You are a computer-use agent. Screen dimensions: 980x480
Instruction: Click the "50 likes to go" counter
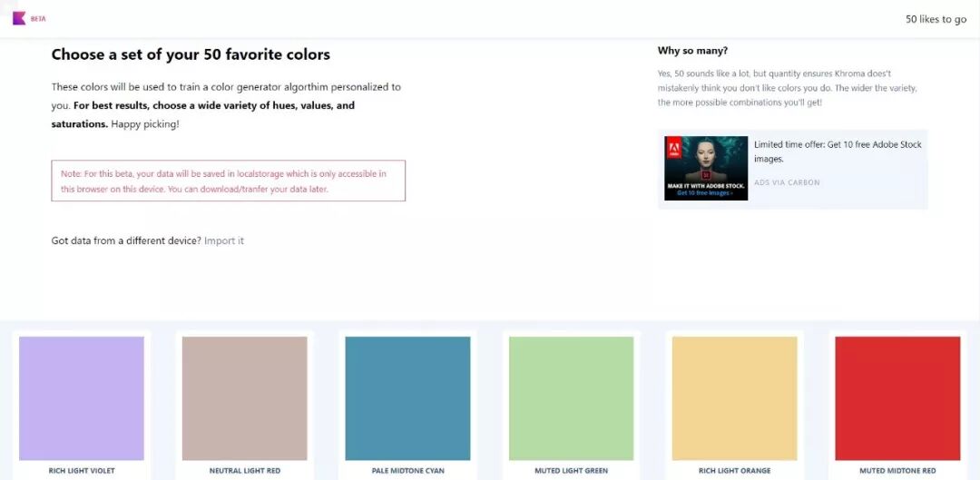pos(936,19)
